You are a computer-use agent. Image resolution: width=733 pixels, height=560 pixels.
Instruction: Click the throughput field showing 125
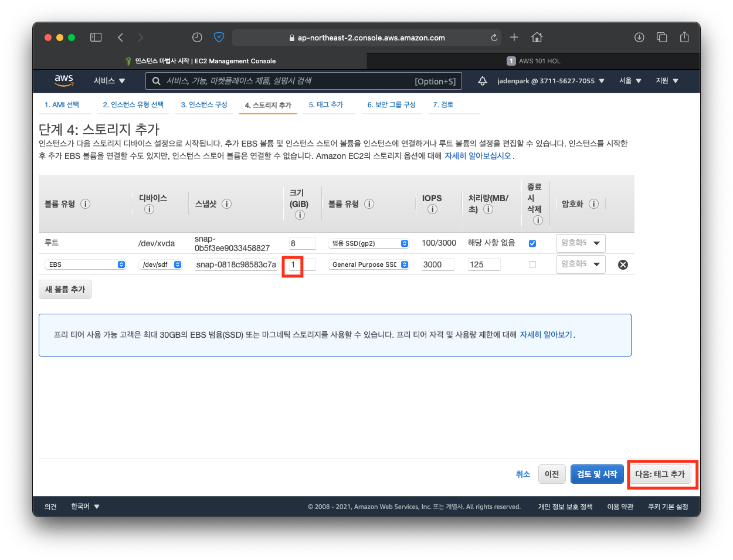pos(484,264)
